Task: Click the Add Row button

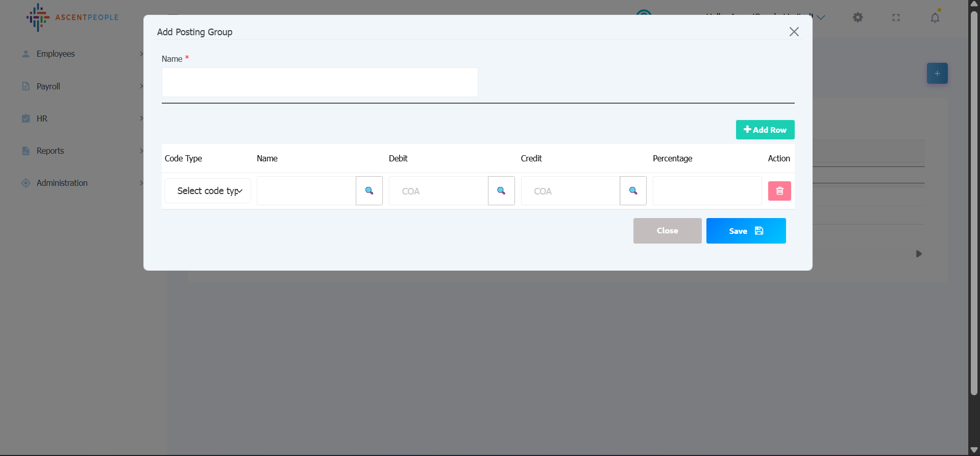Action: coord(765,130)
